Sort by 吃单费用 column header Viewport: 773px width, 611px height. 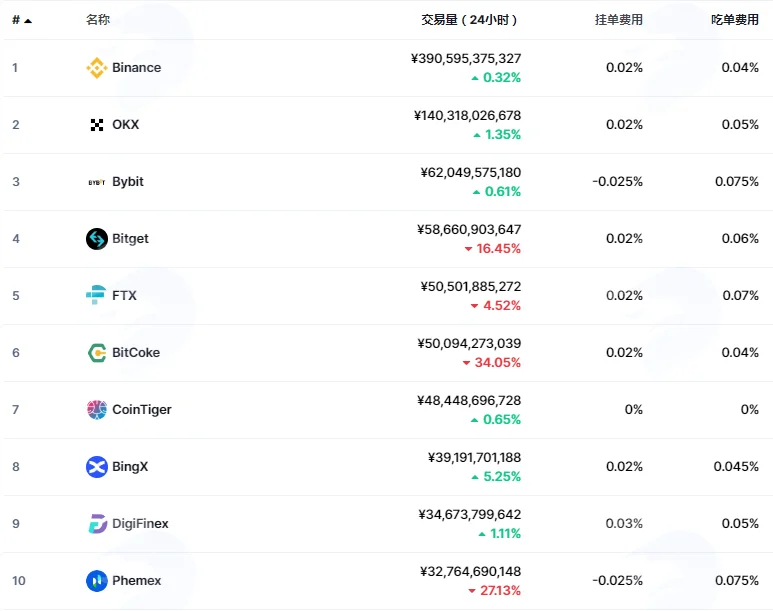pos(735,20)
